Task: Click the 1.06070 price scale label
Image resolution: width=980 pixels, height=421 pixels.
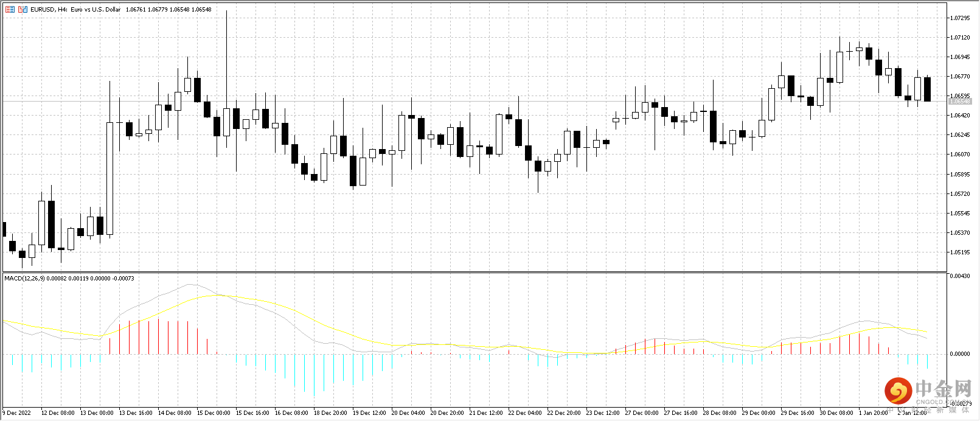Action: point(960,155)
